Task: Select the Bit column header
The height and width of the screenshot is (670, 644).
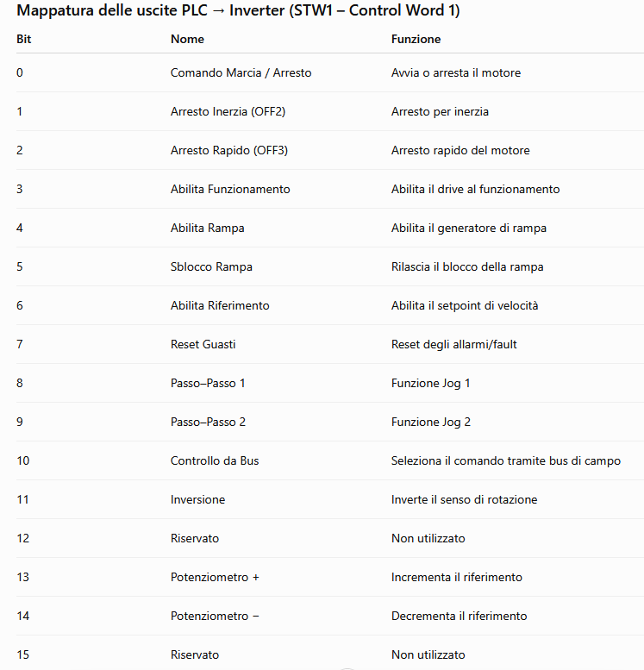Action: [24, 39]
